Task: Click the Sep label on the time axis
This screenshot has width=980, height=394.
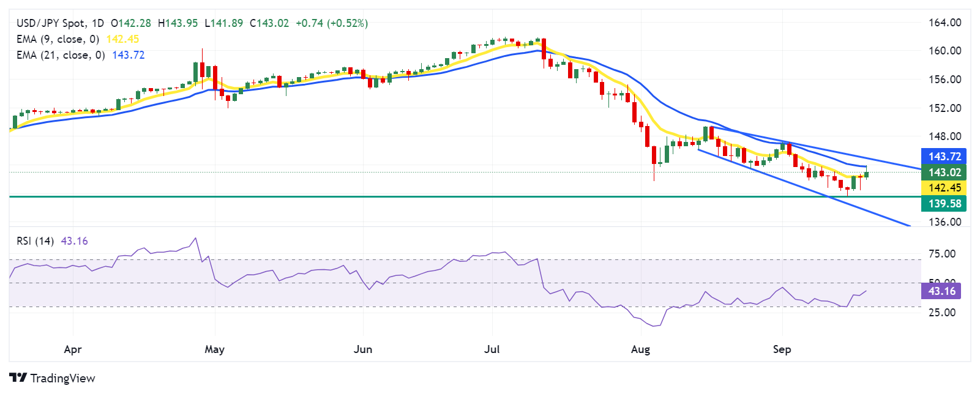Action: click(x=782, y=349)
